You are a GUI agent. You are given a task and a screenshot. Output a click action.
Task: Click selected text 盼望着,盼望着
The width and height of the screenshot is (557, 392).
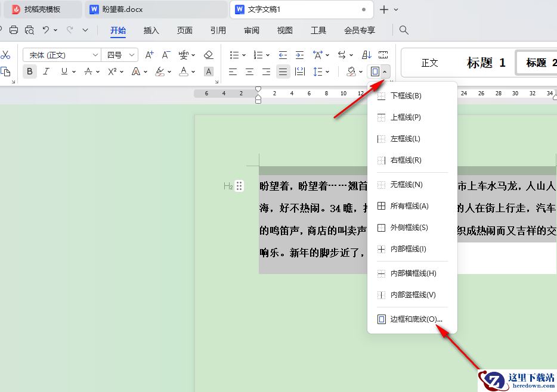pos(293,185)
